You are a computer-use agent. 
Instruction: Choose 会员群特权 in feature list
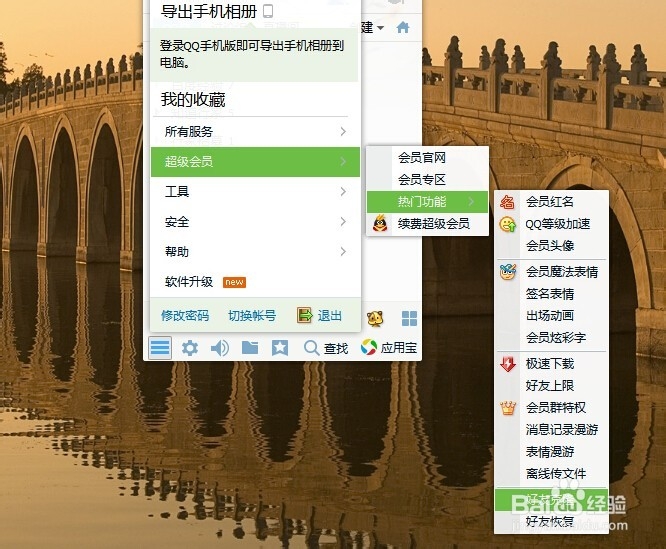pyautogui.click(x=551, y=408)
